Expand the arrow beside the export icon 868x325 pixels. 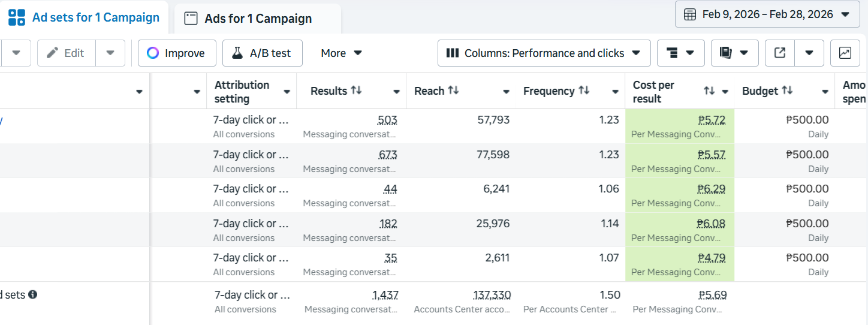point(809,53)
